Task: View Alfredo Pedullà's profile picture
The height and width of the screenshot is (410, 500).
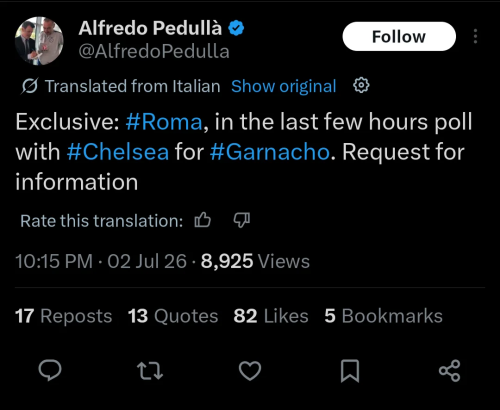Action: (39, 41)
